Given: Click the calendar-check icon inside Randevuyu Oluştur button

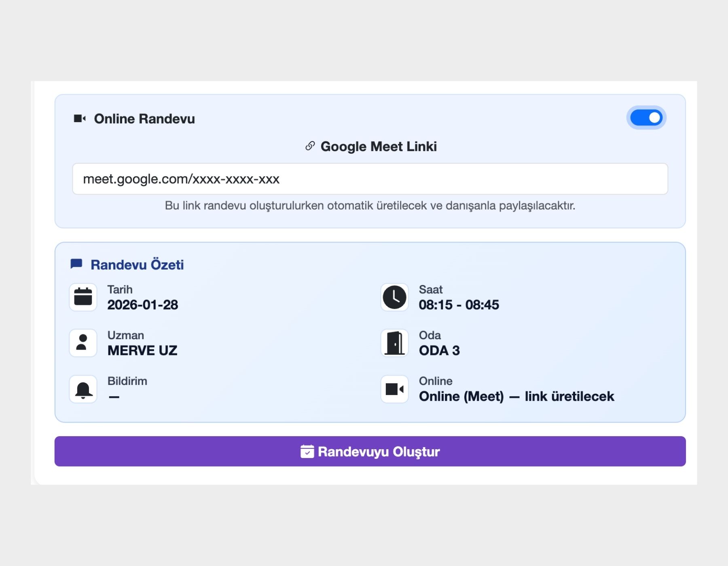Looking at the screenshot, I should point(307,451).
